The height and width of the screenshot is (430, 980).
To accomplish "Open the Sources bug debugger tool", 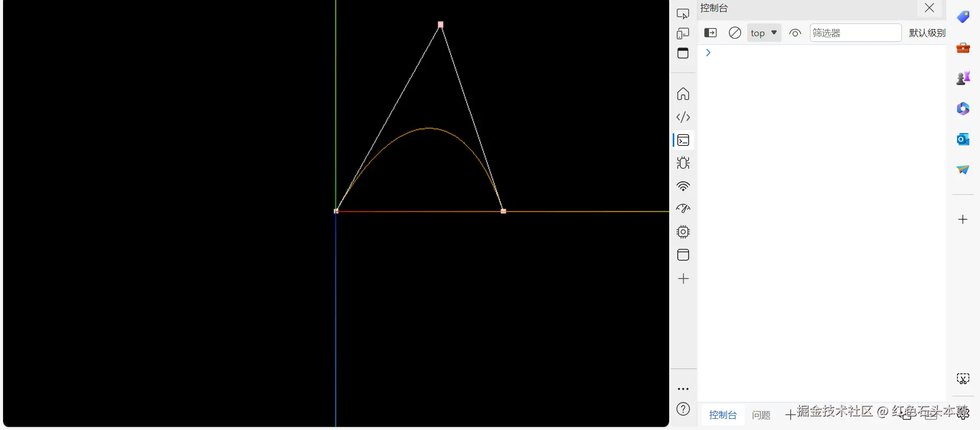I will [x=683, y=163].
